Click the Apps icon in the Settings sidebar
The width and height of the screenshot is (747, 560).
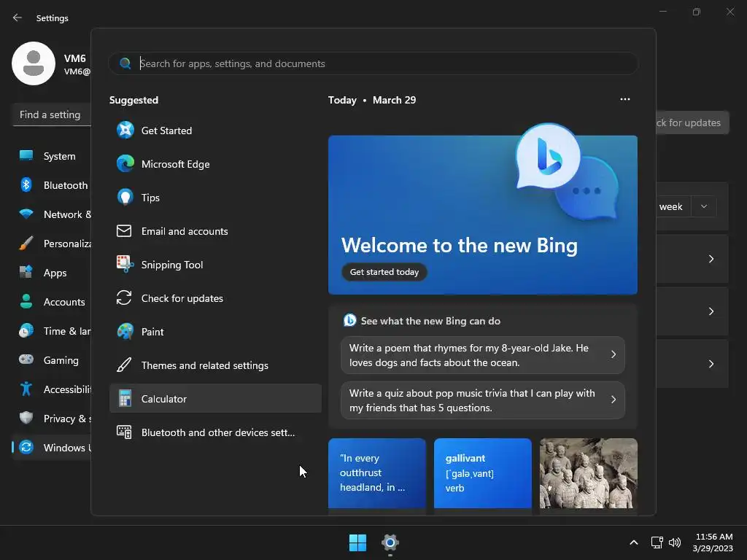tap(26, 273)
